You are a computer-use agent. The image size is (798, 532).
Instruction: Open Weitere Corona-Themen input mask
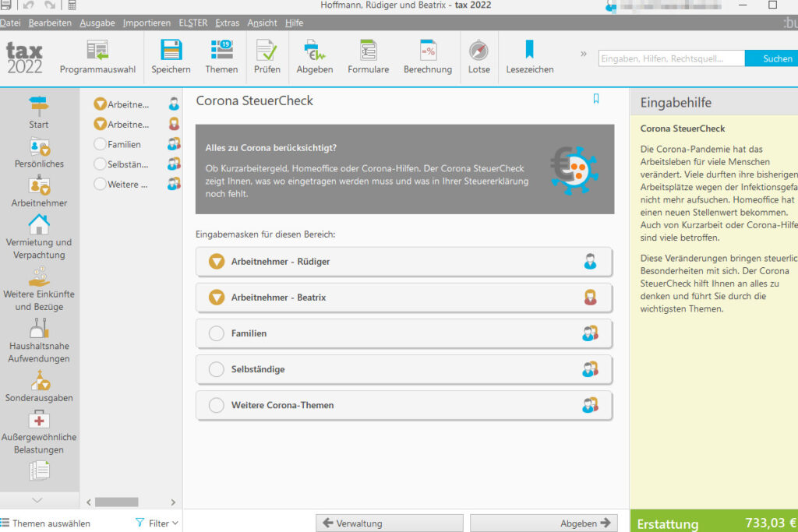coord(404,405)
